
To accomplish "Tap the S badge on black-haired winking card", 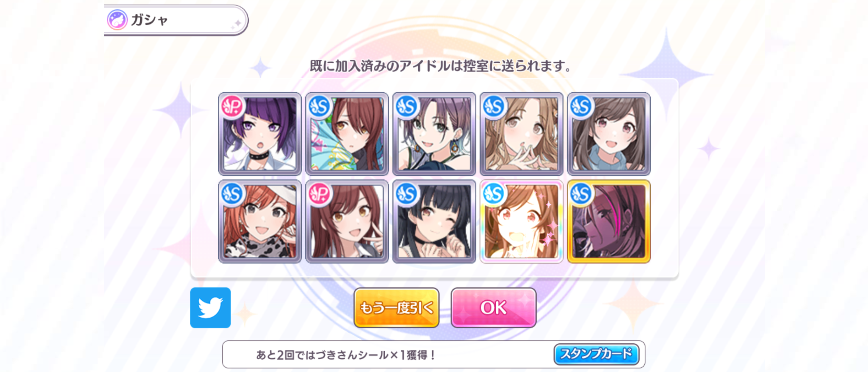I will 407,194.
